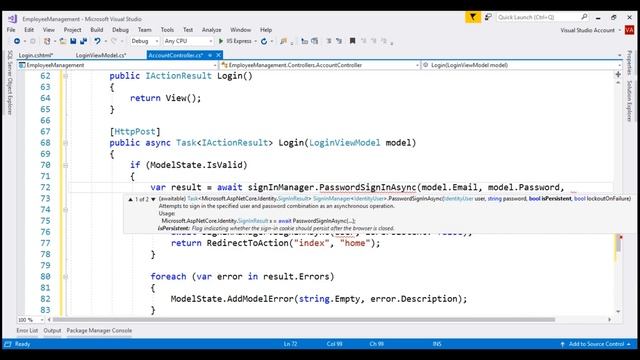
Task: Click the Redo arrow icon
Action: [x=114, y=41]
